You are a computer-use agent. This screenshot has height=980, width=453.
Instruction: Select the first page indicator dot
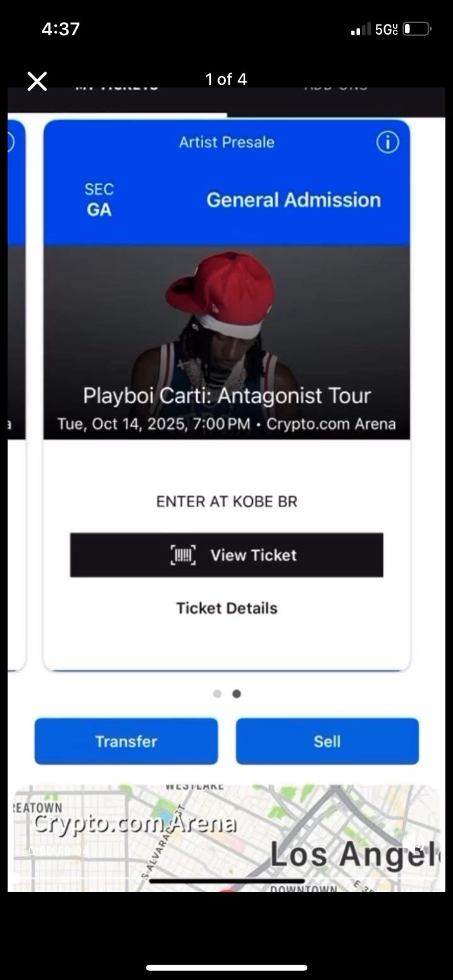[x=217, y=694]
